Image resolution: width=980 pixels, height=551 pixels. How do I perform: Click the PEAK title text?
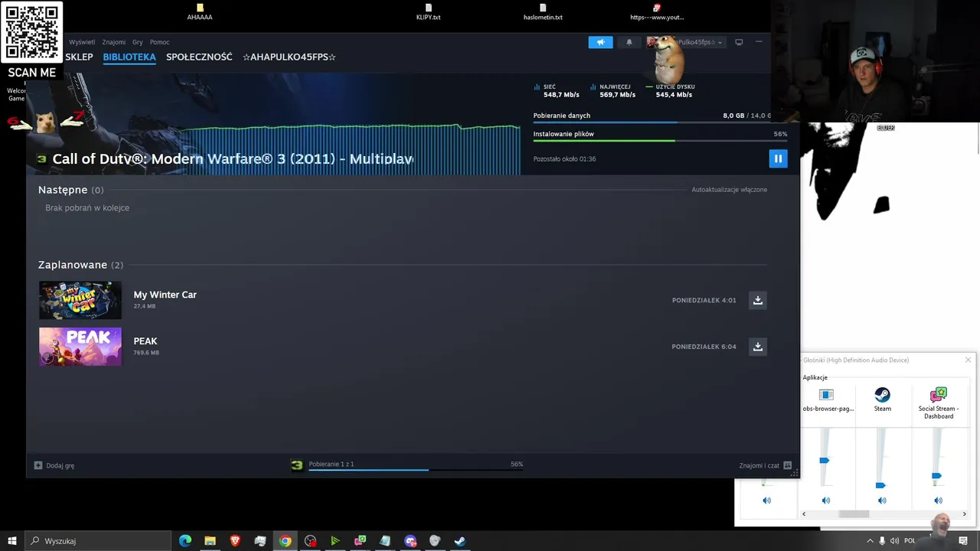[145, 341]
